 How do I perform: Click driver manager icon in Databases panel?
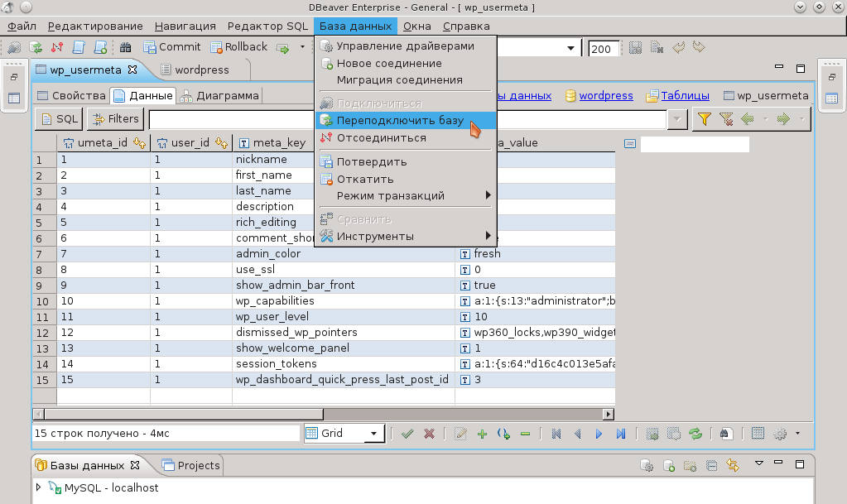(x=647, y=465)
